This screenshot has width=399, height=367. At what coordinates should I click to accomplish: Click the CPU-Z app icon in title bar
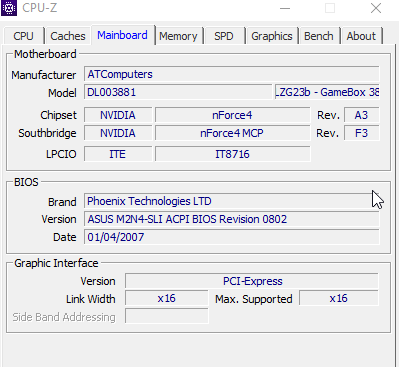point(9,8)
